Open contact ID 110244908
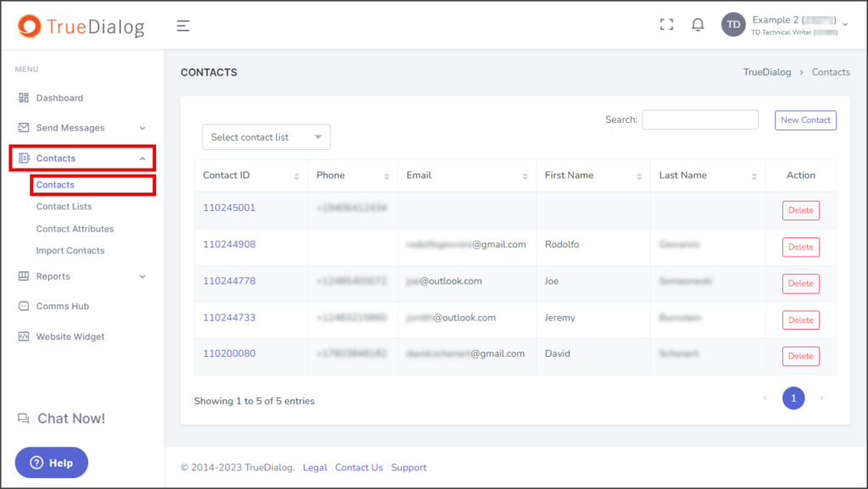The image size is (868, 489). click(229, 244)
